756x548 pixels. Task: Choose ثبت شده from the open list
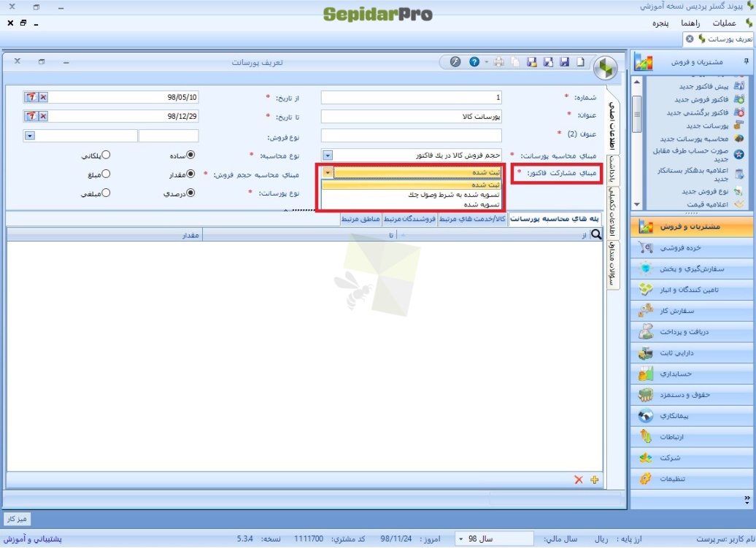pos(412,185)
